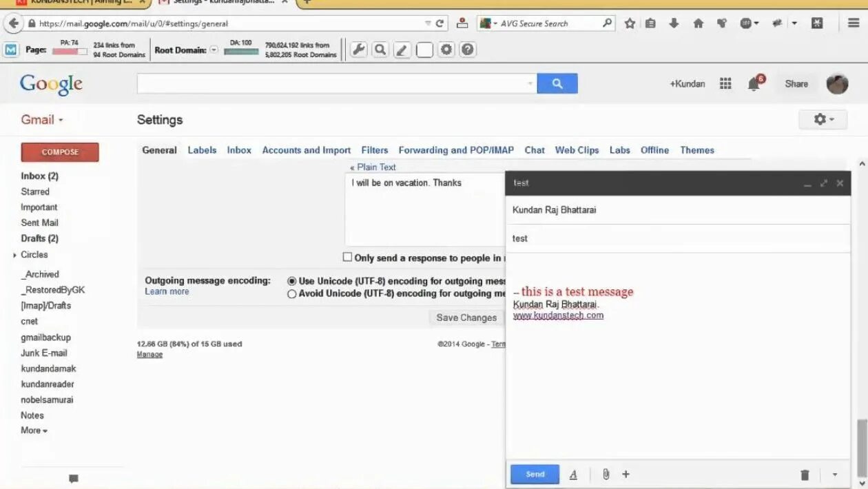Click the MozBar wrench tool icon
Screen dimensions: 868x489
(358, 50)
